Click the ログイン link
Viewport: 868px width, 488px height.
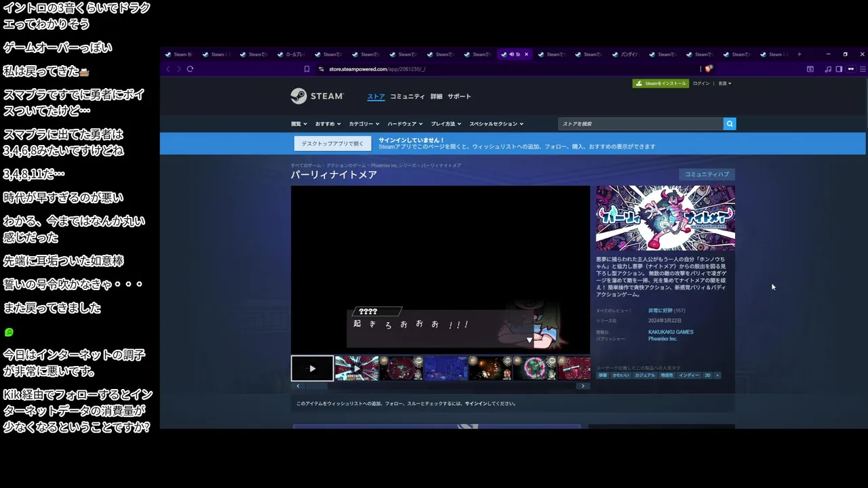tap(701, 83)
